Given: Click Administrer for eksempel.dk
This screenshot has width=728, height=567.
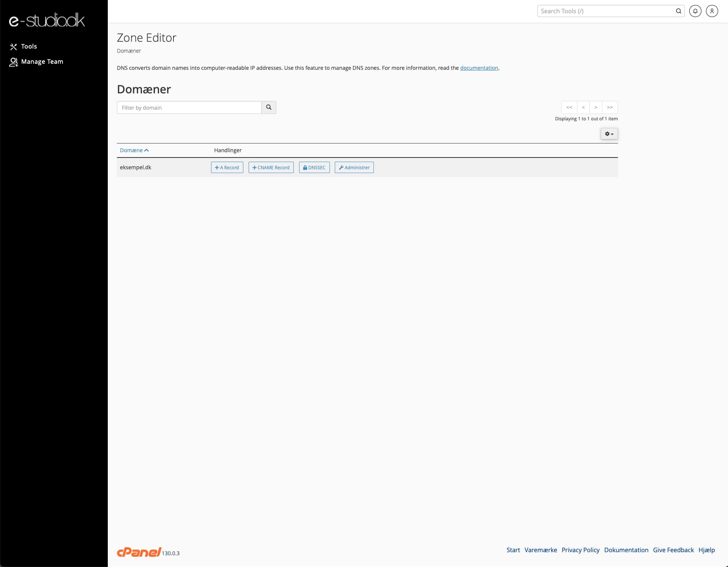Looking at the screenshot, I should [x=354, y=167].
